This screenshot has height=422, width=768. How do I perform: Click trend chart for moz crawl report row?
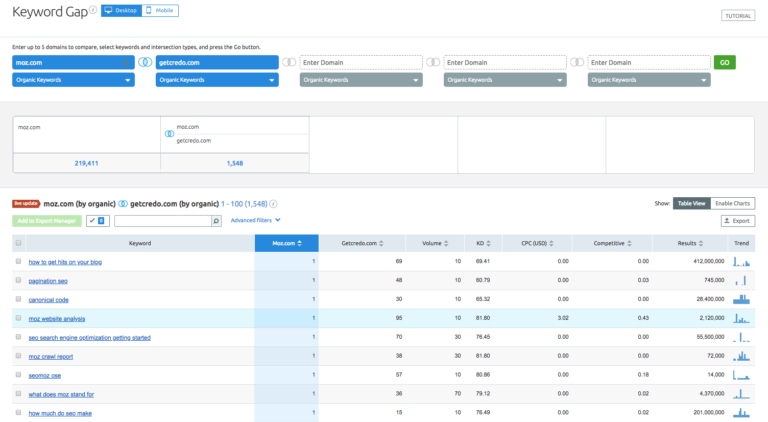[741, 356]
